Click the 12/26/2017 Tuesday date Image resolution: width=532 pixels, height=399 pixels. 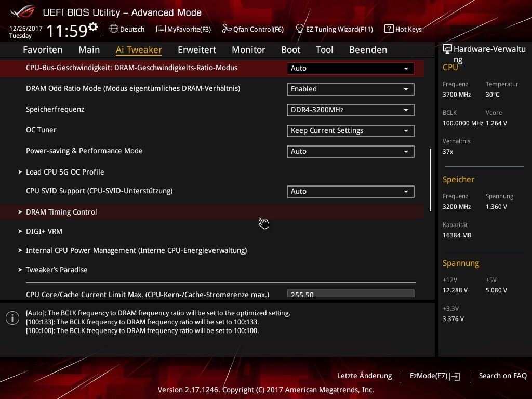point(25,32)
